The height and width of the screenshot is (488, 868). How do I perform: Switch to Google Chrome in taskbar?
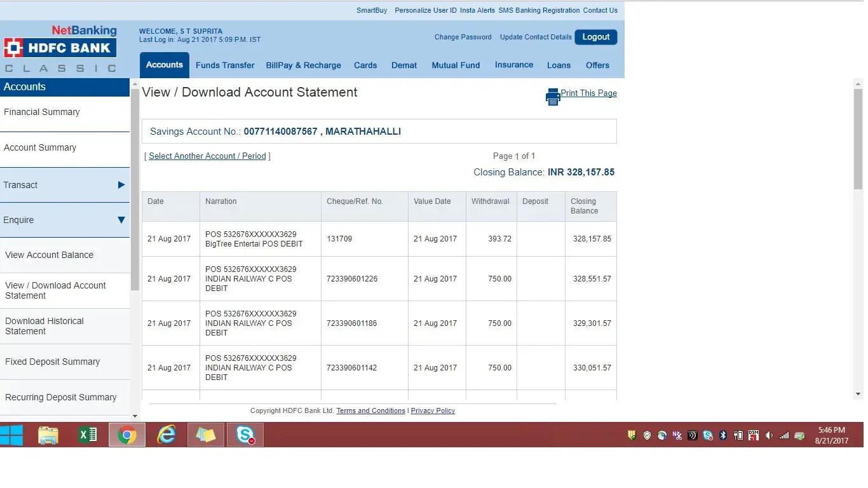[x=127, y=435]
